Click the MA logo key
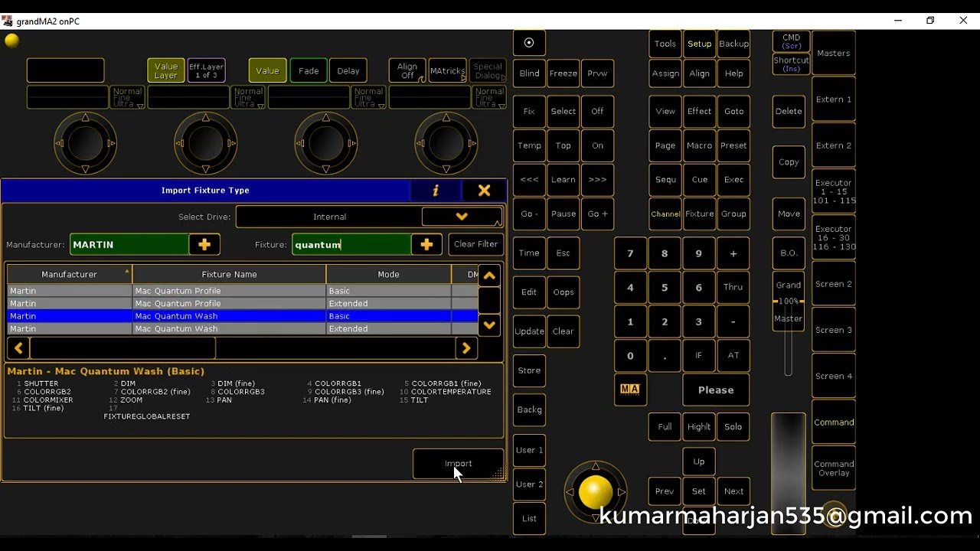Viewport: 980px width, 551px height. click(630, 390)
